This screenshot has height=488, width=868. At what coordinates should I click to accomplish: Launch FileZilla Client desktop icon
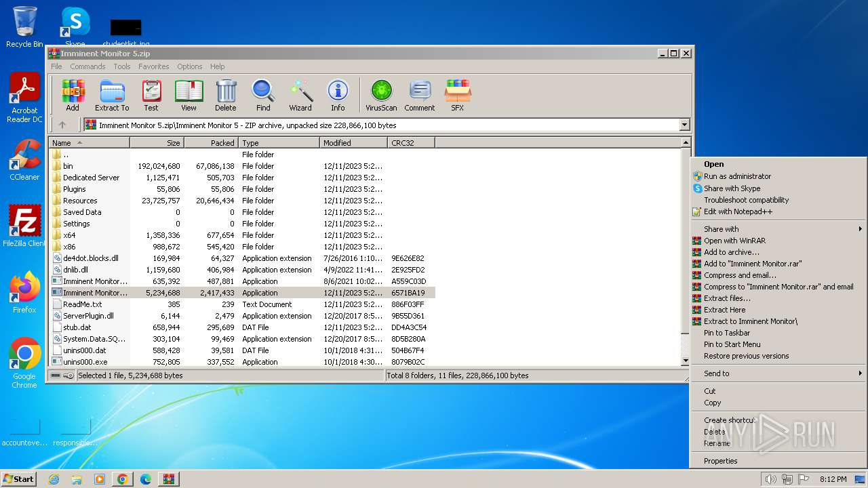(x=24, y=226)
